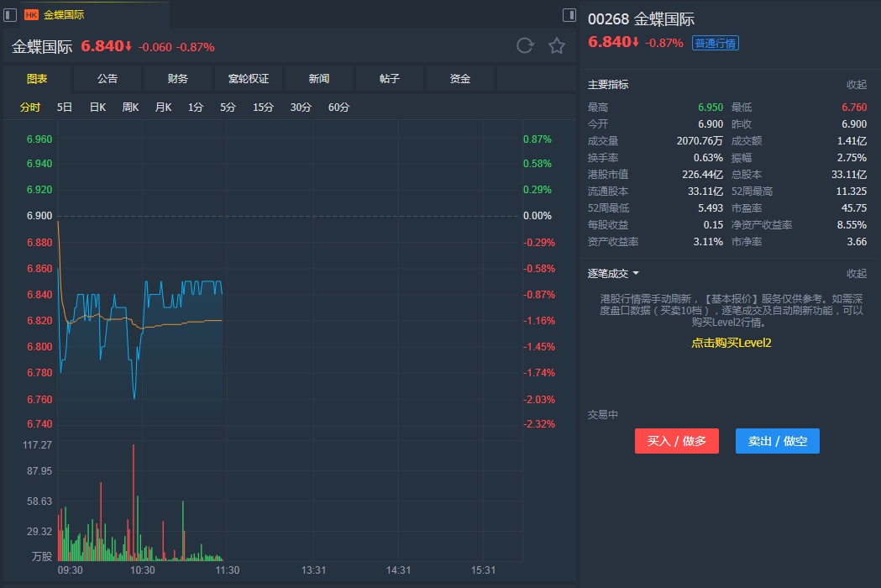Screen dimensions: 881x588
Task: Click the 卖出 / 做空 button
Action: (777, 441)
